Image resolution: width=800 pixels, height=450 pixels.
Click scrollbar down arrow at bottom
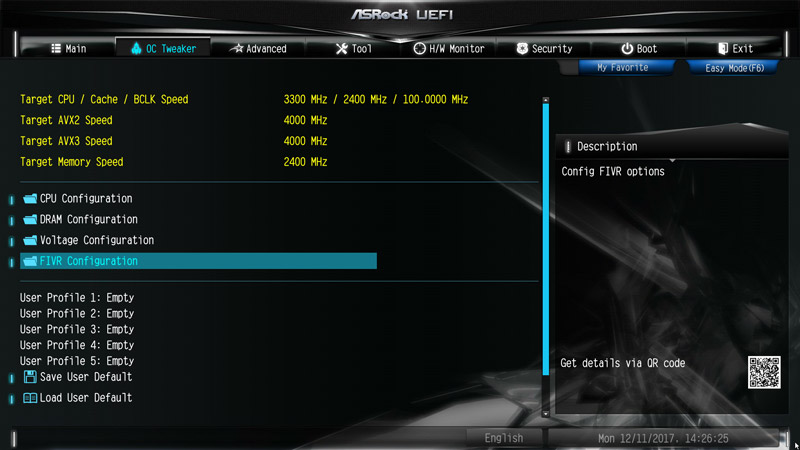coord(546,414)
